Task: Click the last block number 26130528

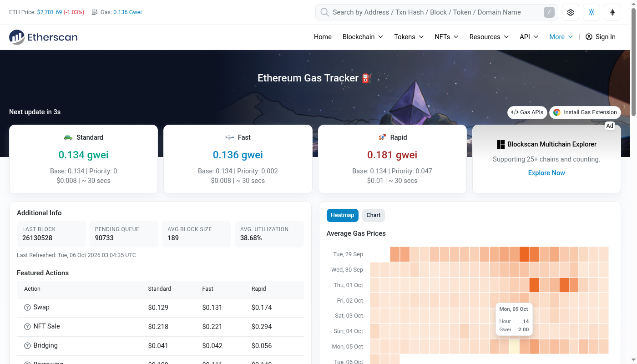Action: 37,238
